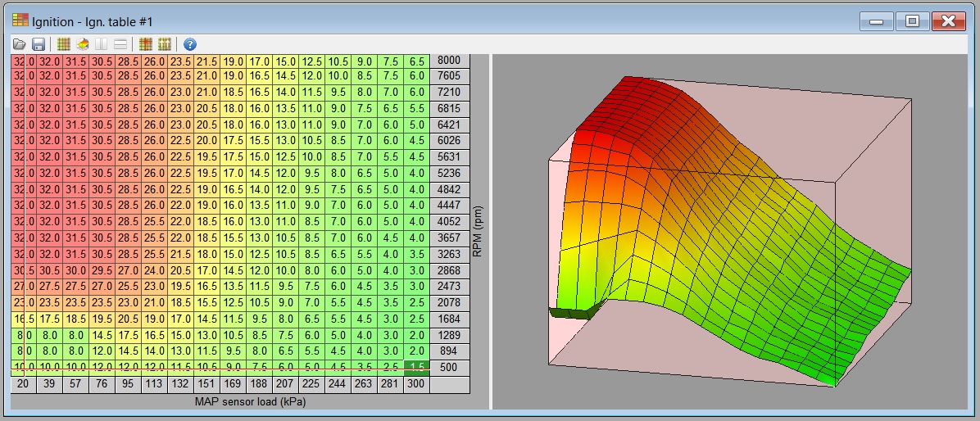Click the 6.5 cell in 8000 RPM row
Image resolution: width=980 pixels, height=421 pixels.
pos(416,61)
